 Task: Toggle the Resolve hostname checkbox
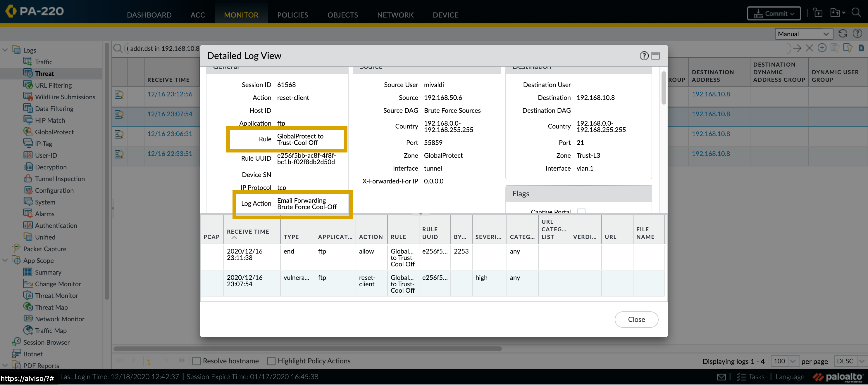point(196,361)
